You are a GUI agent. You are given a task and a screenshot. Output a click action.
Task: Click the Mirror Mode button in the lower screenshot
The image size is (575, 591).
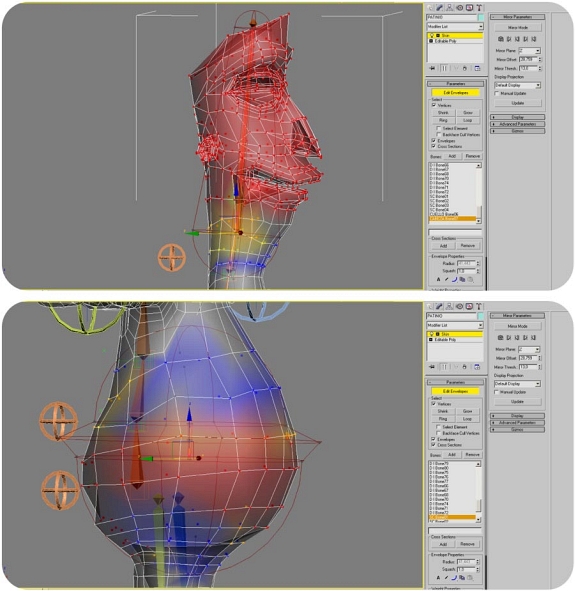pyautogui.click(x=517, y=326)
